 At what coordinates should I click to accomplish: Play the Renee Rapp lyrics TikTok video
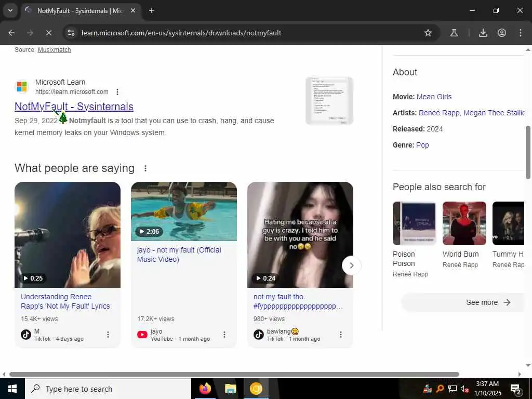click(68, 235)
